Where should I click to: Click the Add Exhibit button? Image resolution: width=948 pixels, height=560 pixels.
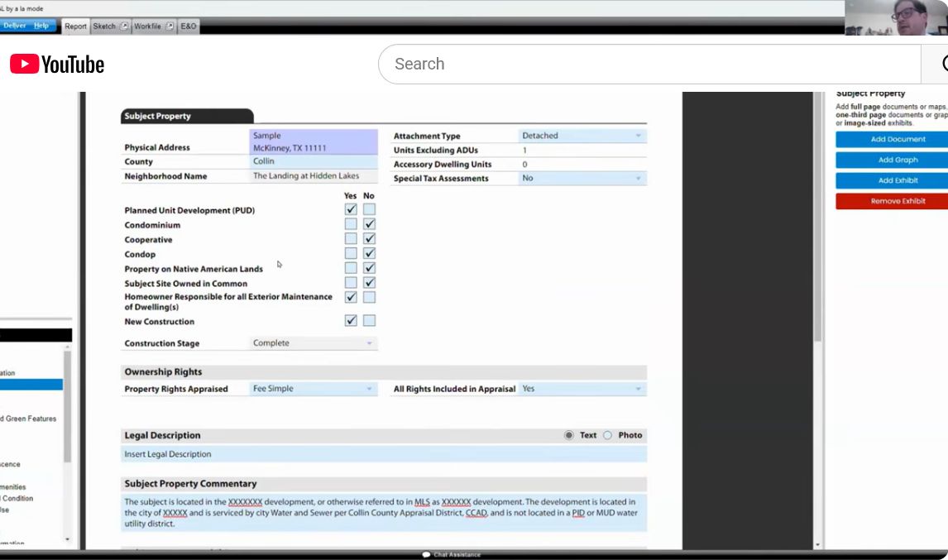(892, 180)
